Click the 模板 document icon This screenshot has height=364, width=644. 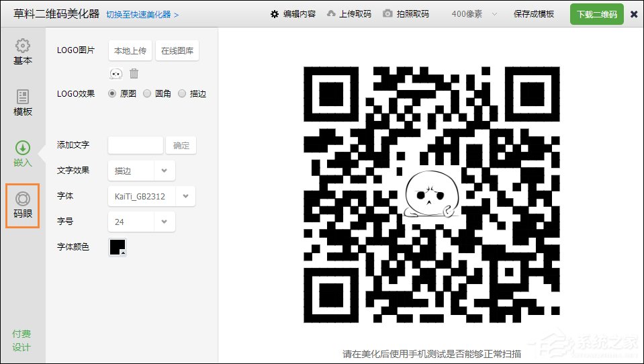[23, 97]
